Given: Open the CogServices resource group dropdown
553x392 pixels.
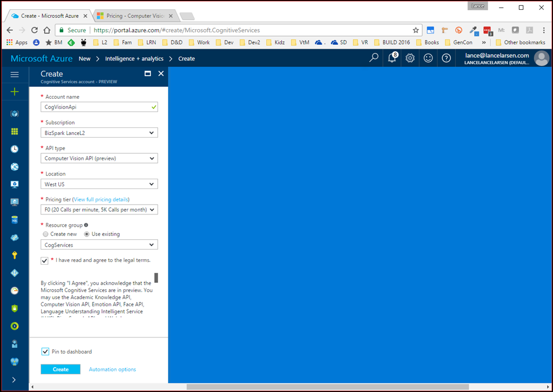Looking at the screenshot, I should click(x=99, y=245).
